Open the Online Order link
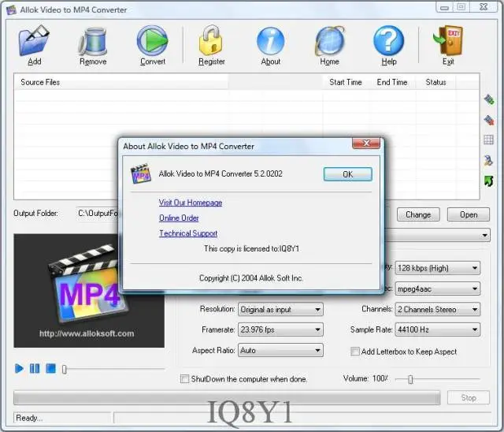504x432 pixels. 179,218
